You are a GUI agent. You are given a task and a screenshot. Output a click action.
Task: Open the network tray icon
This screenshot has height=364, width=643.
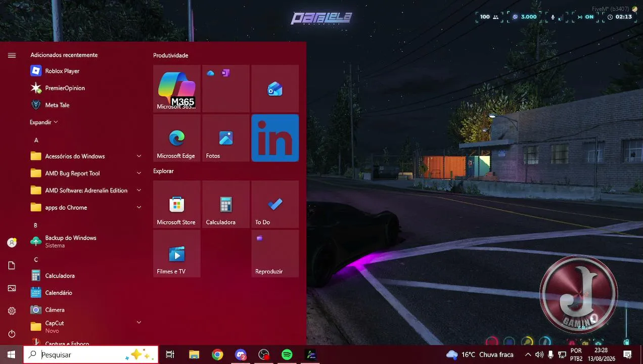pos(562,355)
